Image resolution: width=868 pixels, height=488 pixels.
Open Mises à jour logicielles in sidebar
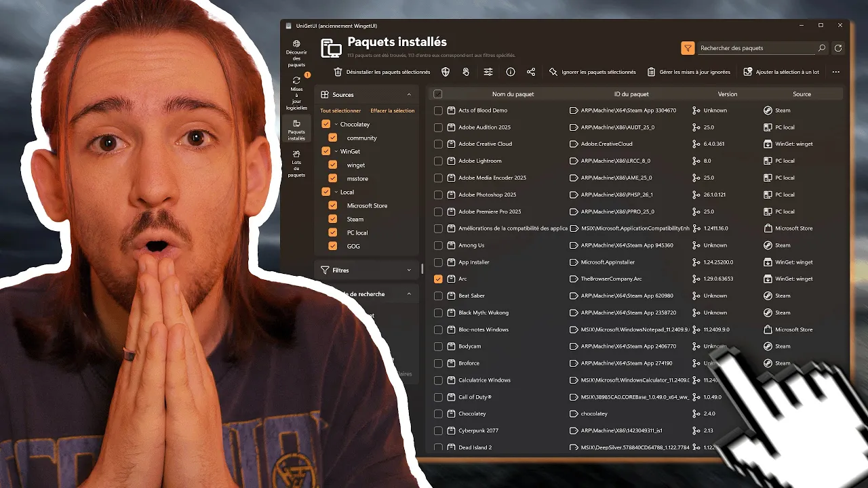(296, 94)
